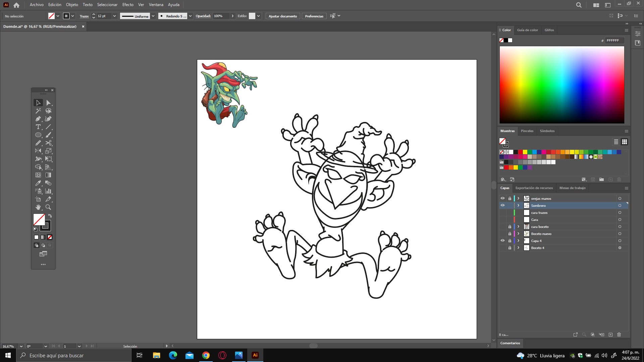
Task: Open the Archivo menu
Action: tap(37, 5)
